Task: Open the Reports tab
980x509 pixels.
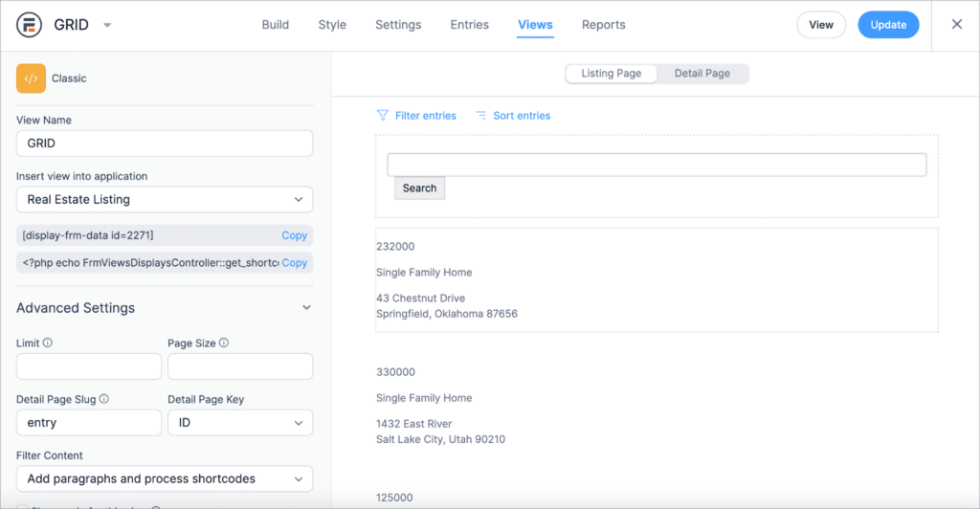Action: [603, 25]
